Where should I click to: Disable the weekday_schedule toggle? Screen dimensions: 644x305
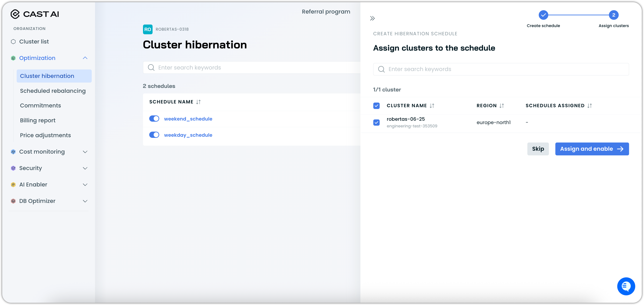click(x=154, y=135)
